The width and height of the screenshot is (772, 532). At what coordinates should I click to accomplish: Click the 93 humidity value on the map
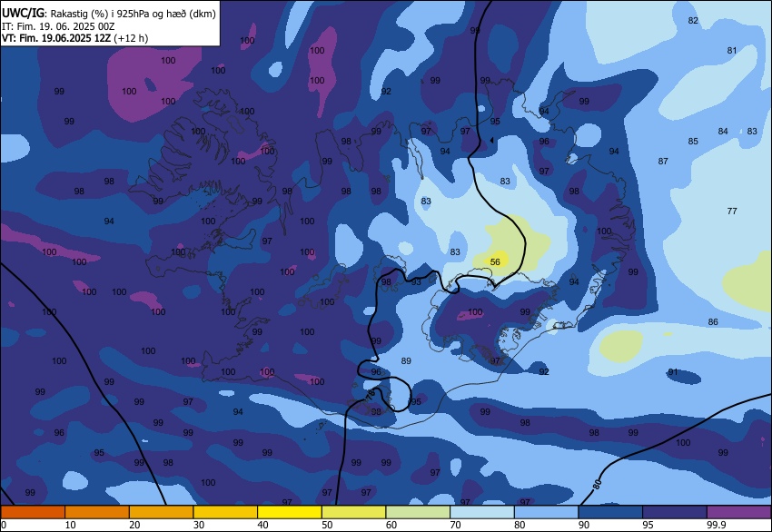pyautogui.click(x=416, y=282)
